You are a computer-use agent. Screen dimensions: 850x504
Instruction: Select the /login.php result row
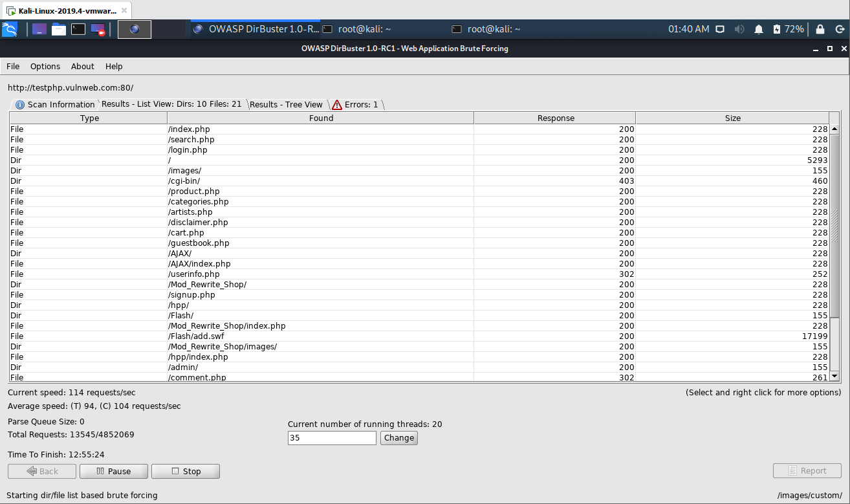(419, 150)
